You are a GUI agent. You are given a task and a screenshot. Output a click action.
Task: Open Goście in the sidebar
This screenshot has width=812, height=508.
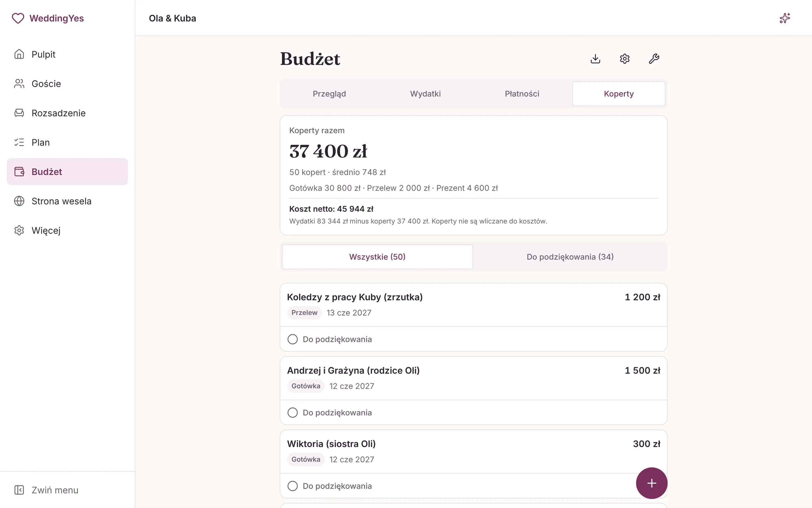pyautogui.click(x=67, y=84)
